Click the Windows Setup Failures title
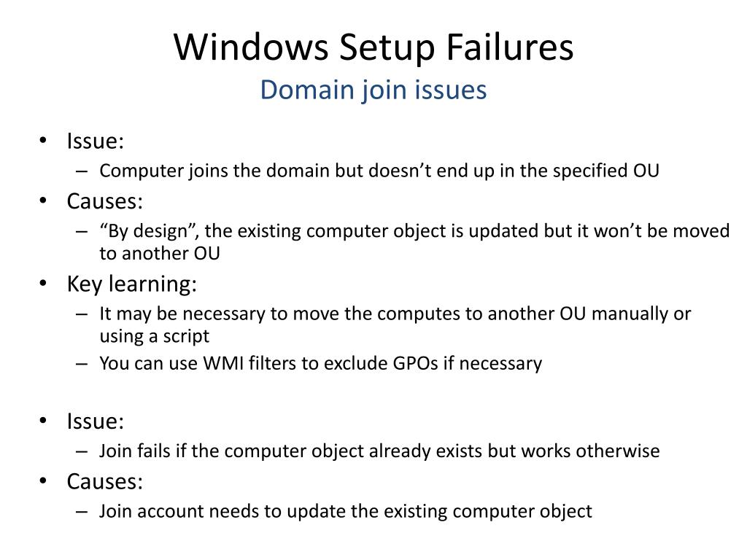 (x=373, y=47)
